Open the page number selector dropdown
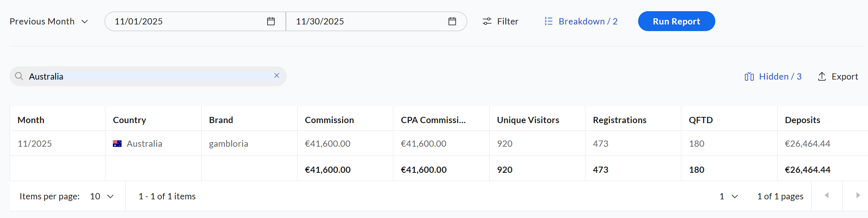868x218 pixels. point(729,196)
